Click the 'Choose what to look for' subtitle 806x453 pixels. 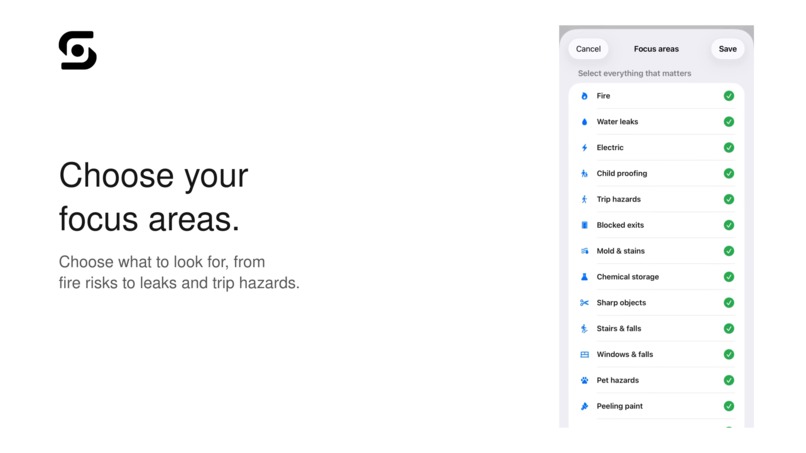click(179, 272)
